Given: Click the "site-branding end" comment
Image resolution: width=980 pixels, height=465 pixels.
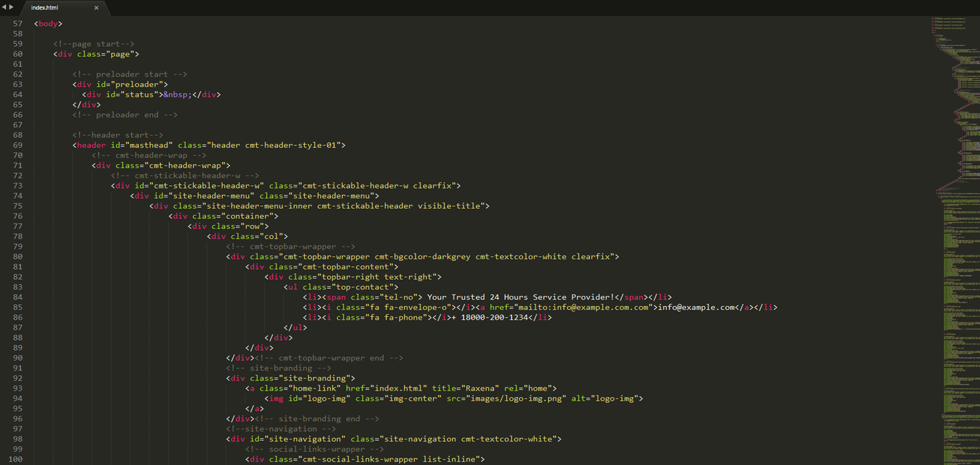Looking at the screenshot, I should [x=317, y=419].
